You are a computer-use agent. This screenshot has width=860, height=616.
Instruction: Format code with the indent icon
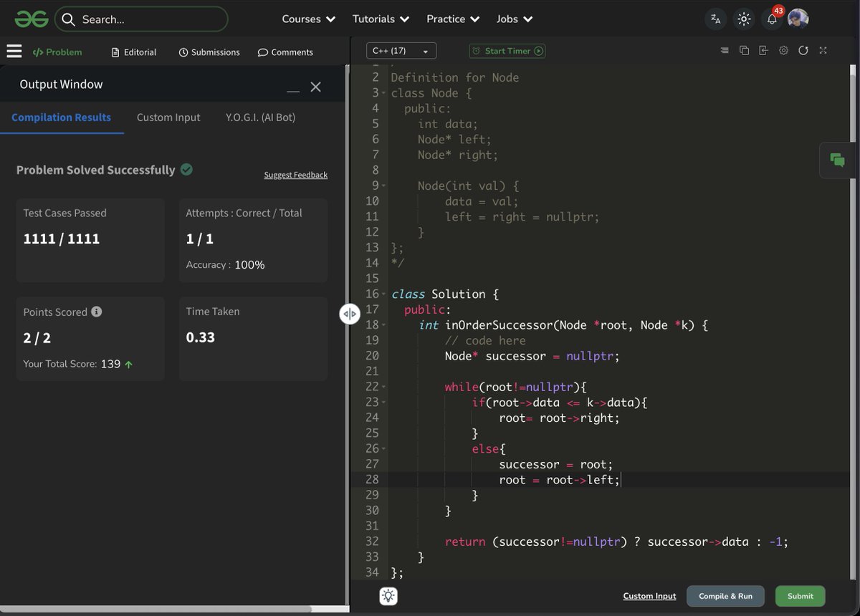pyautogui.click(x=725, y=51)
